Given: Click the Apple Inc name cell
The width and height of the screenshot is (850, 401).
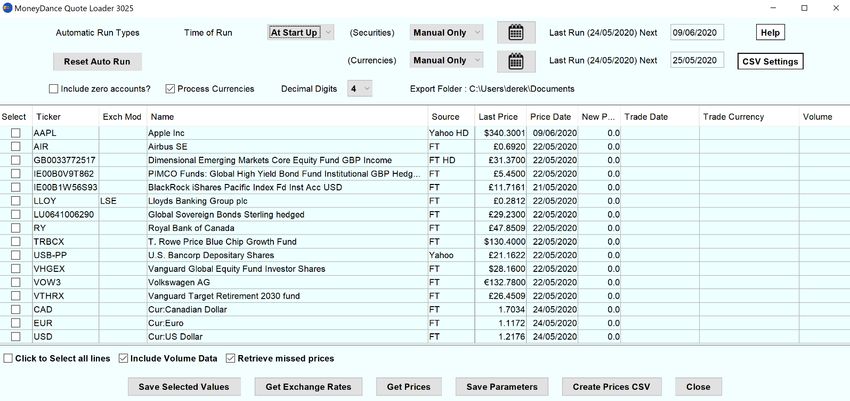Looking at the screenshot, I should click(287, 133).
